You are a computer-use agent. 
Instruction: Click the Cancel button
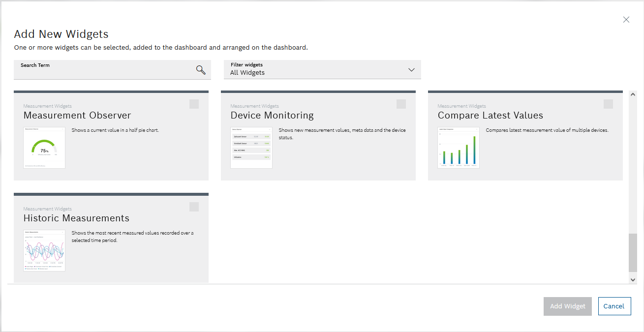(x=614, y=306)
